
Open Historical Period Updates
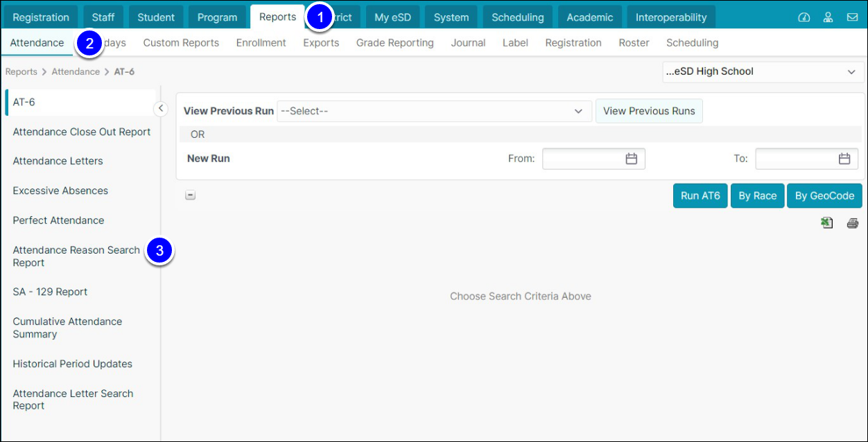click(x=73, y=364)
